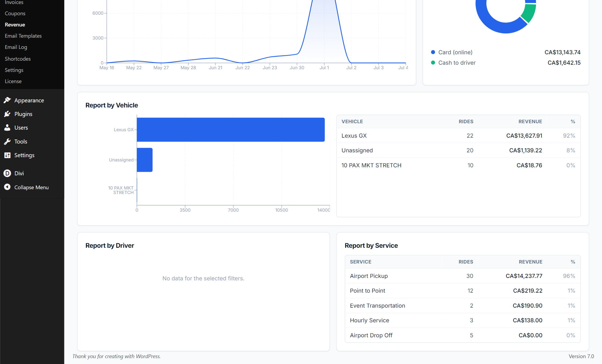Click the CA$14,237.77 revenue value

[524, 276]
